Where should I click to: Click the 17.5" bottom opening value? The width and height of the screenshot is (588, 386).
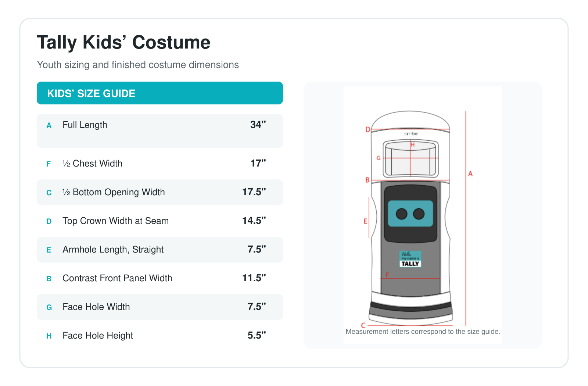click(254, 192)
